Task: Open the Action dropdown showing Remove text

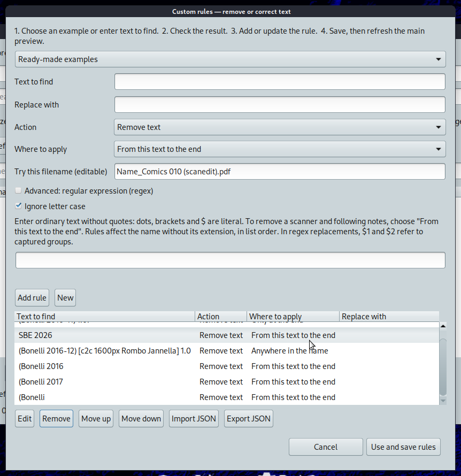Action: pyautogui.click(x=280, y=127)
